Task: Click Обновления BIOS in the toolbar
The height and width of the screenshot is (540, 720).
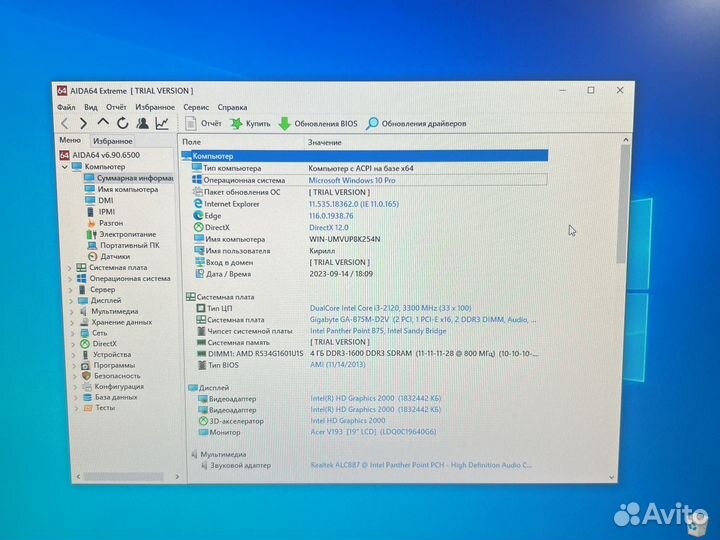Action: (318, 124)
